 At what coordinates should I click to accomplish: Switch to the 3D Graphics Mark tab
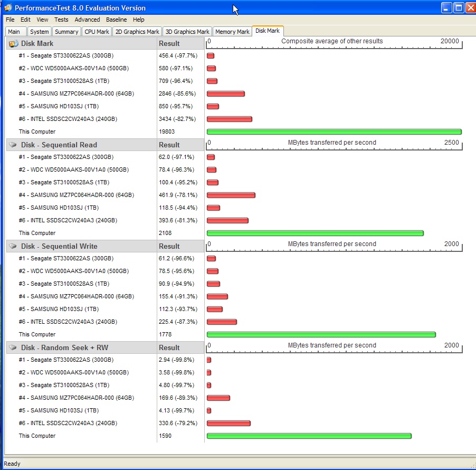point(187,32)
